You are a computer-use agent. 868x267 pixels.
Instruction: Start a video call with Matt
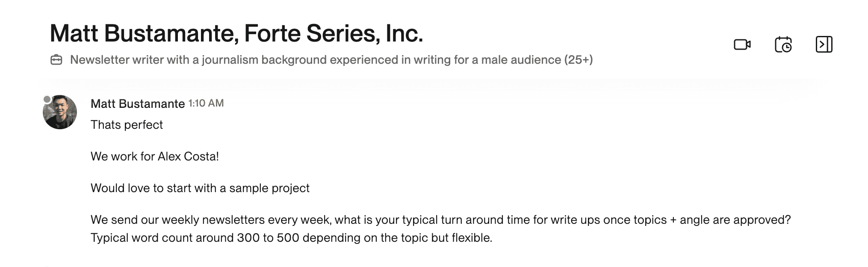[x=742, y=44]
